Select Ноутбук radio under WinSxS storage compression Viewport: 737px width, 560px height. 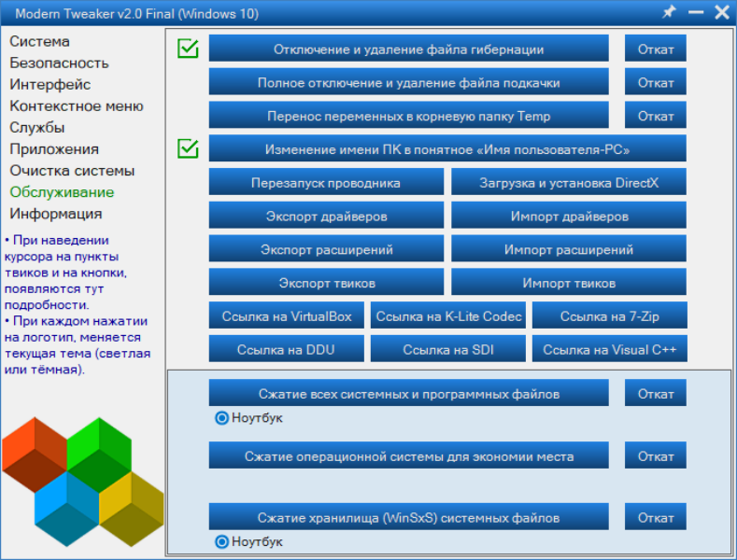tap(221, 541)
